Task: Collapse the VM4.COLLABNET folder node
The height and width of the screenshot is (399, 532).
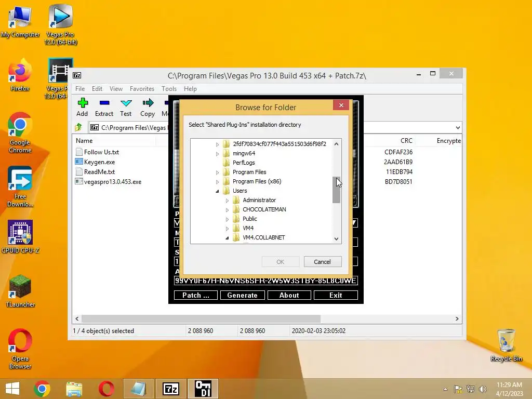Action: (x=227, y=238)
